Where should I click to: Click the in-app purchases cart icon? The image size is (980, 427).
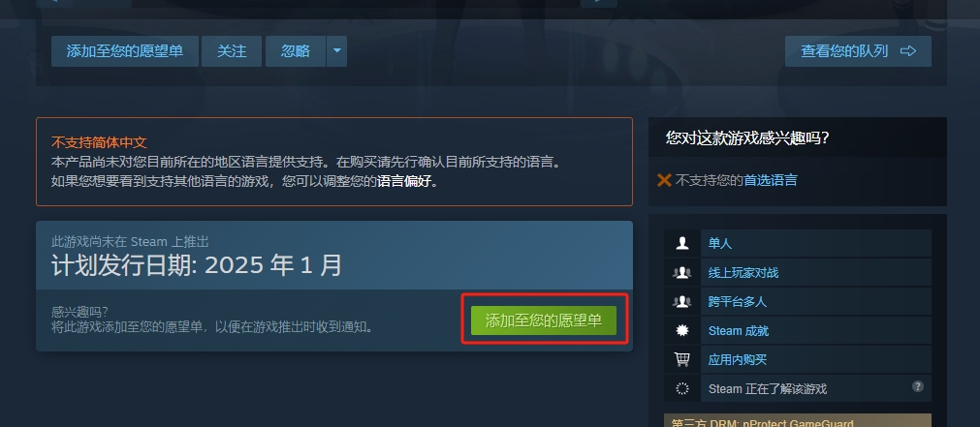(x=682, y=359)
